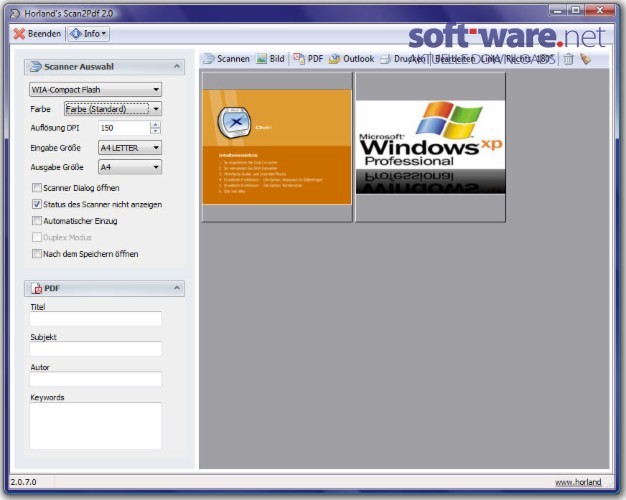Click the Titel input field

pos(95,319)
